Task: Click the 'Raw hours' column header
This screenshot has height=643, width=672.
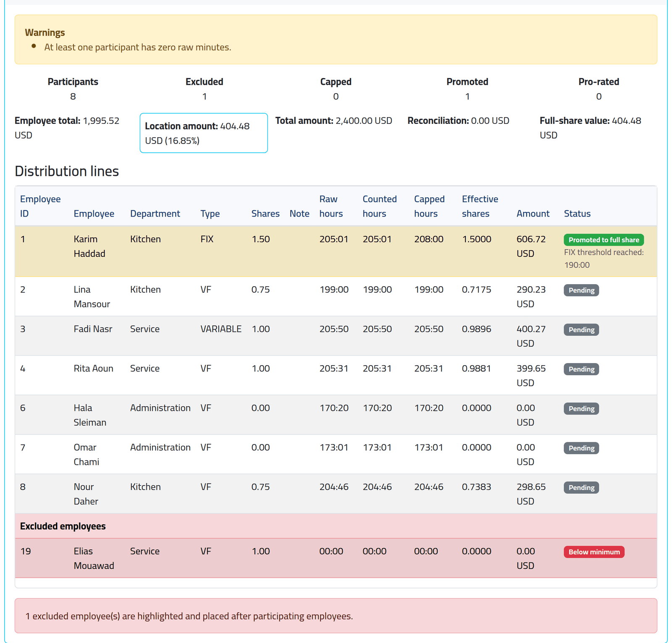Action: click(331, 206)
